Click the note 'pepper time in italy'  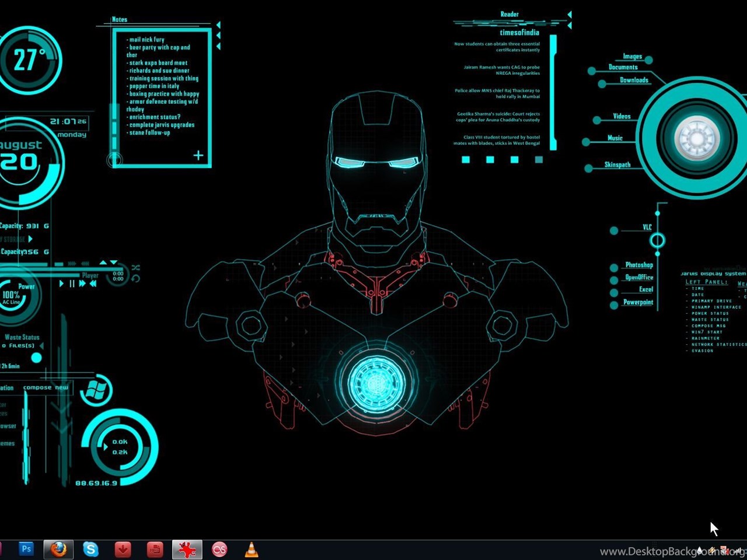click(x=153, y=86)
